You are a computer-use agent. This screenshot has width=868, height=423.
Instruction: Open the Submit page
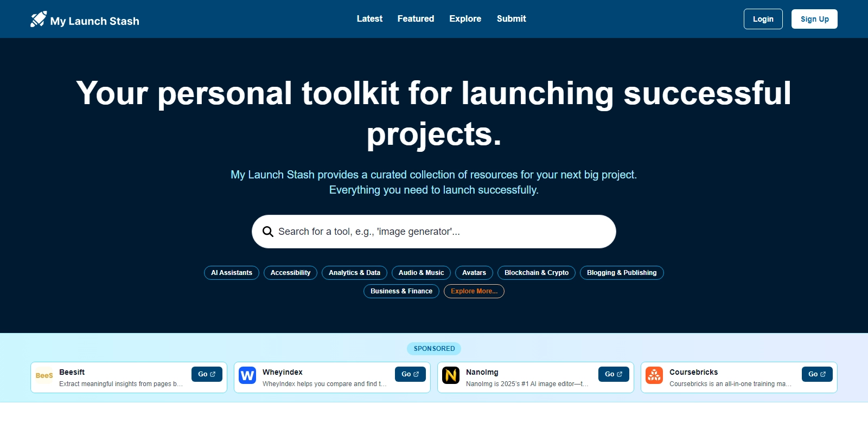tap(511, 18)
